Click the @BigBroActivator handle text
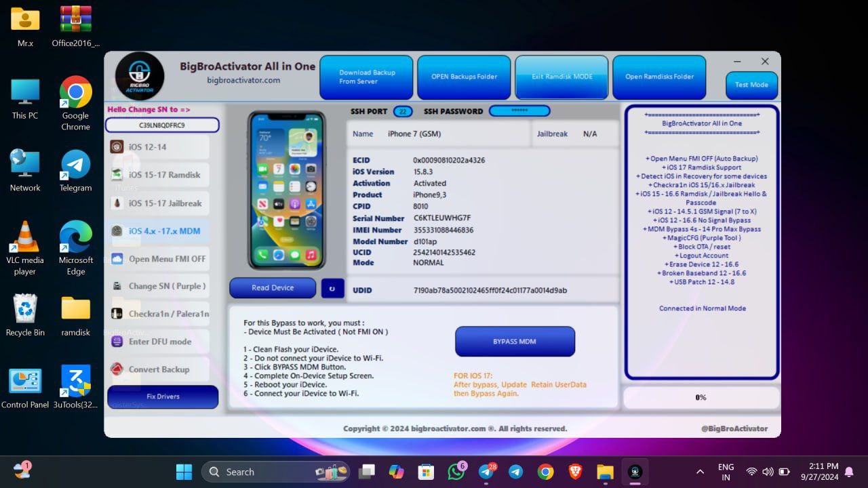The image size is (868, 488). tap(734, 428)
